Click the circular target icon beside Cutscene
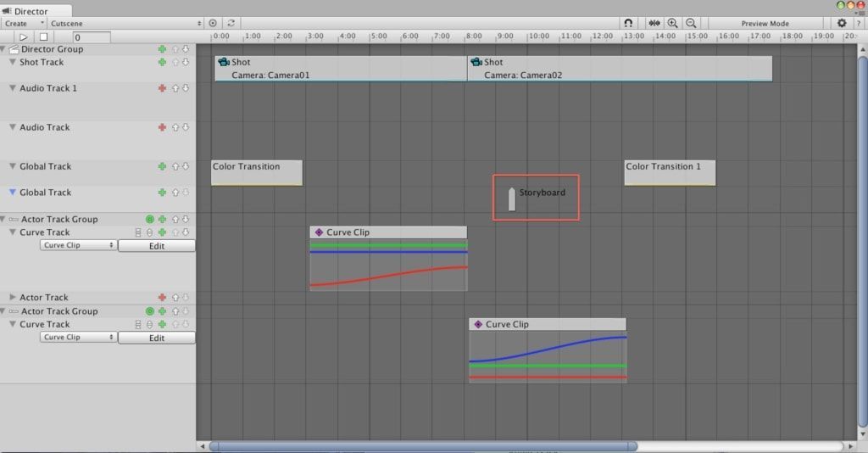 213,23
